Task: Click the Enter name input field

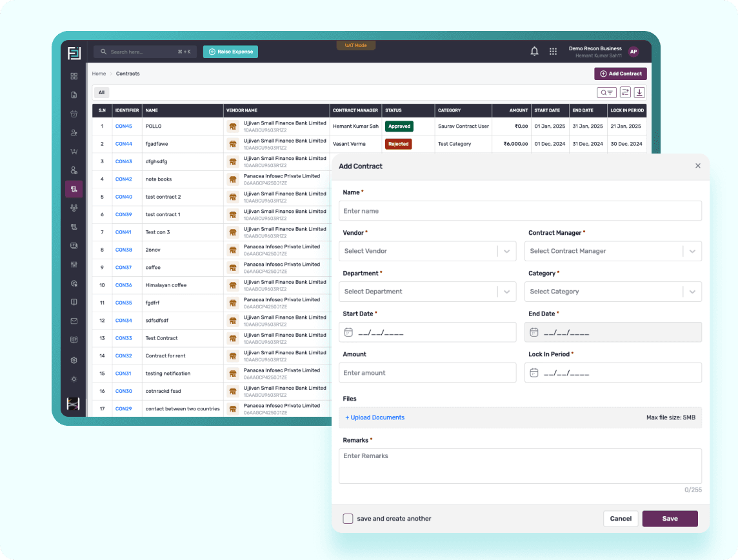Action: pyautogui.click(x=520, y=211)
